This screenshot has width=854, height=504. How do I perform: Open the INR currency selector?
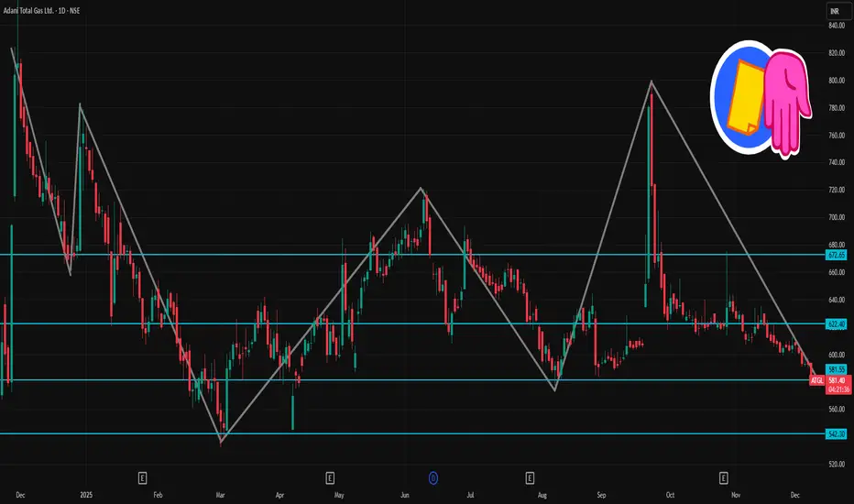[838, 11]
